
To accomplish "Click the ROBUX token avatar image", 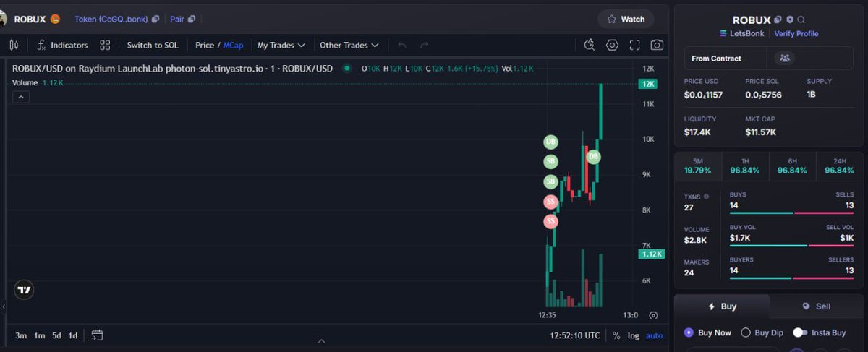I will (4, 19).
